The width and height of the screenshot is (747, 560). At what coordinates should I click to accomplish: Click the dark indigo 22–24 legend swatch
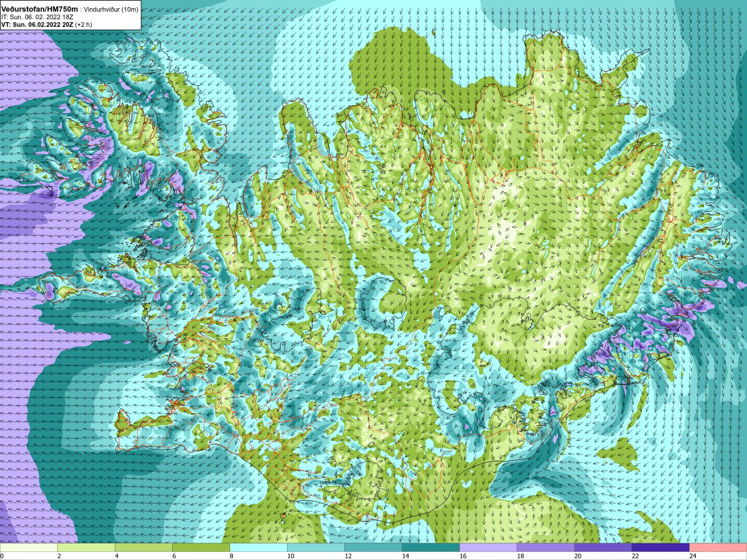click(661, 548)
